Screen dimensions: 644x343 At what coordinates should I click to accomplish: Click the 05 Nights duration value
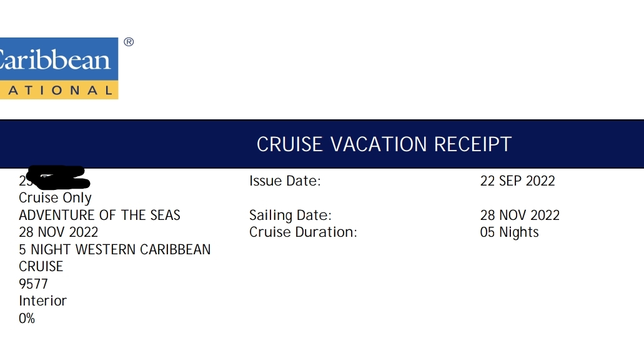[x=509, y=232]
